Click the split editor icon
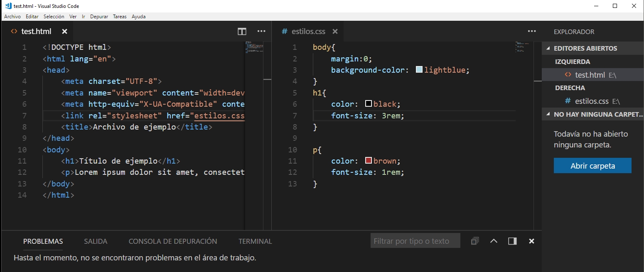644x272 pixels. click(242, 32)
